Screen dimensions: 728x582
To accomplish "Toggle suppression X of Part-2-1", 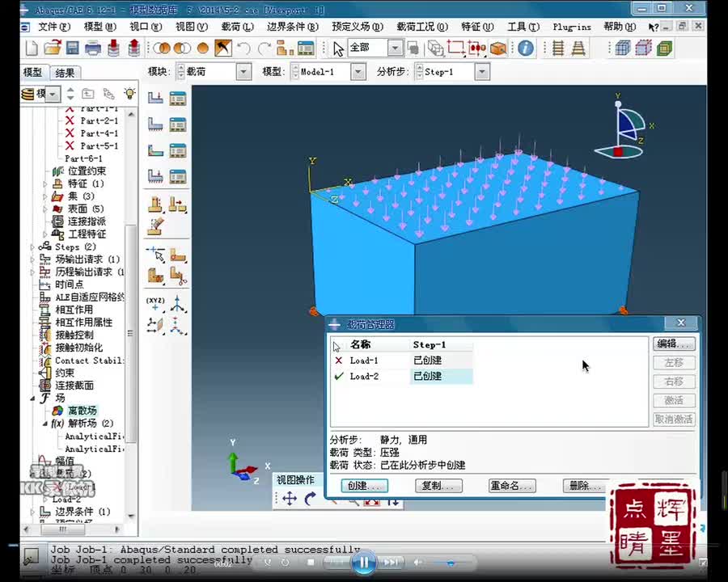I will [70, 120].
